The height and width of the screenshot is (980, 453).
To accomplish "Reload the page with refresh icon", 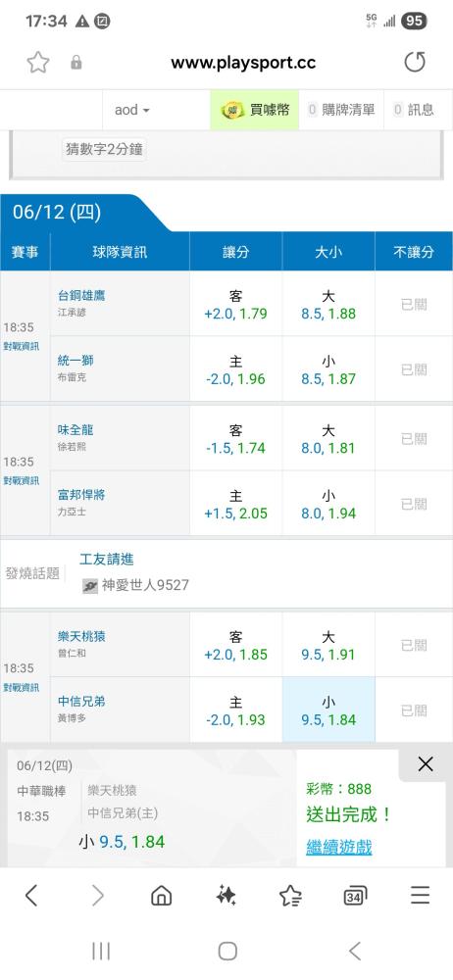I will [415, 63].
